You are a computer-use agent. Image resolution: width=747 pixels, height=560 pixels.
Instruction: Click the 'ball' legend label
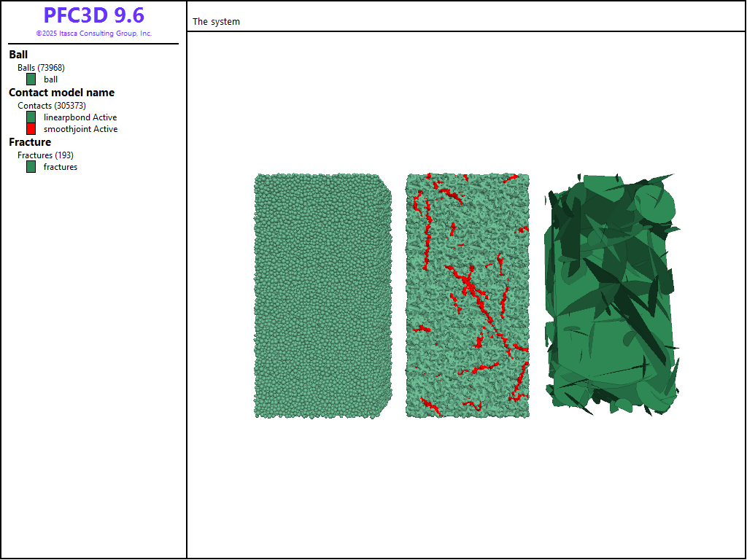pyautogui.click(x=50, y=79)
